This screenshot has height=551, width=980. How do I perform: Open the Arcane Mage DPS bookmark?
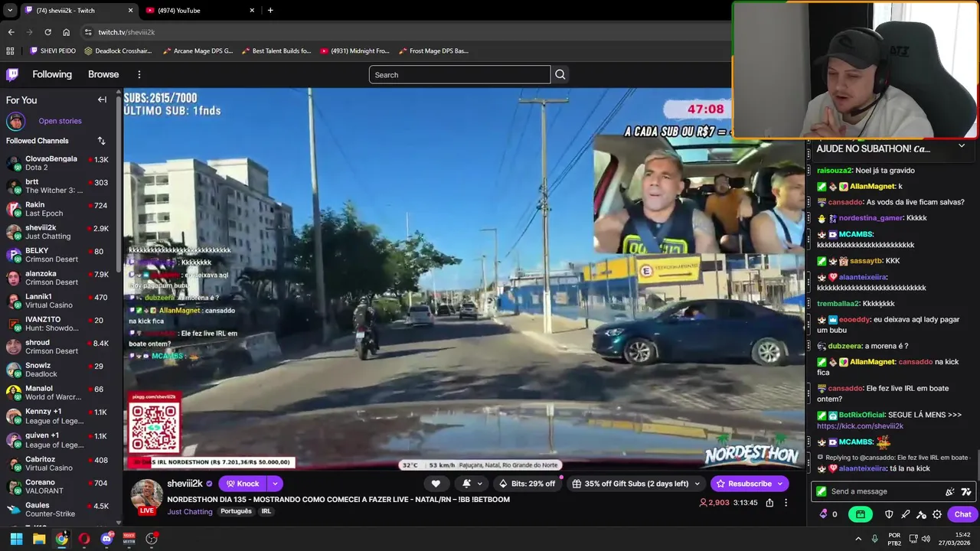(197, 51)
